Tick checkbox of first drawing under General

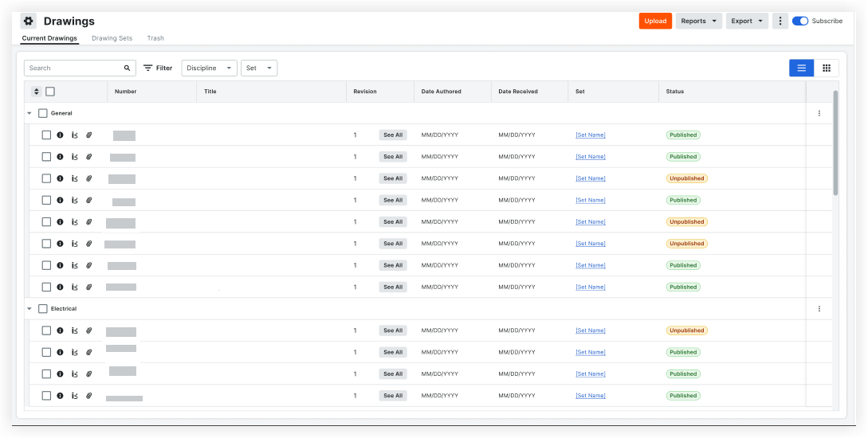(46, 135)
